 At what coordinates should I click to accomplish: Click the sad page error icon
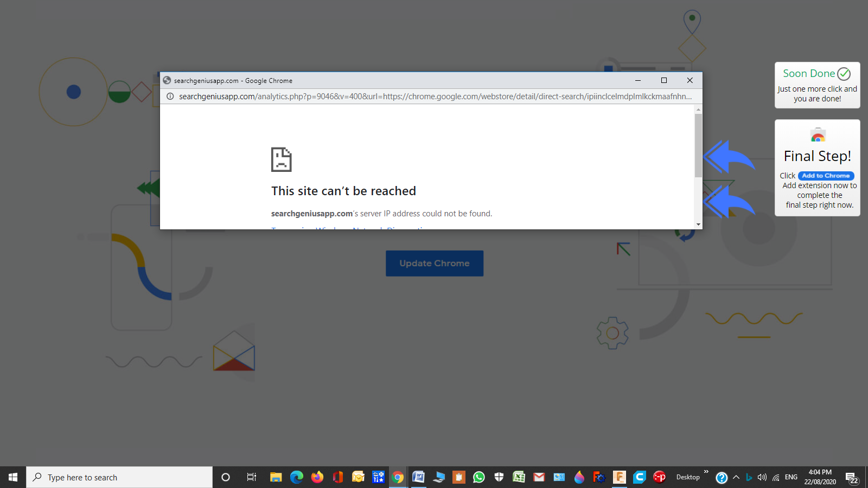[x=281, y=159]
